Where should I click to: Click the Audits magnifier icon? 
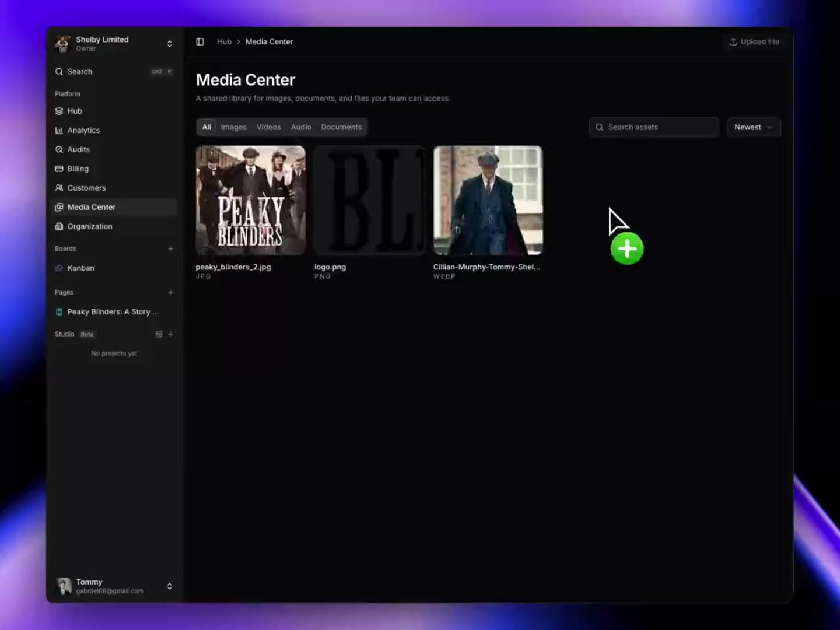tap(59, 149)
